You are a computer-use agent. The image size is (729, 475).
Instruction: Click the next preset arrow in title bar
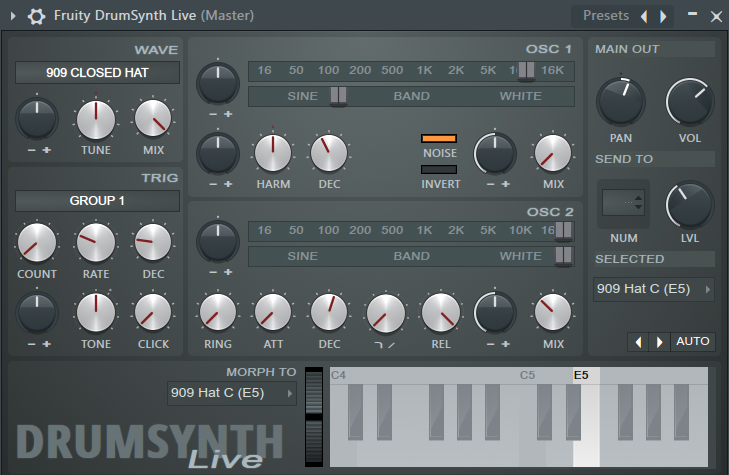click(x=663, y=16)
